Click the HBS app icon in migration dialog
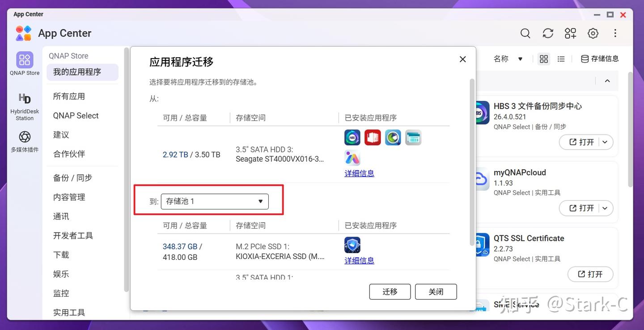644x330 pixels. tap(352, 138)
